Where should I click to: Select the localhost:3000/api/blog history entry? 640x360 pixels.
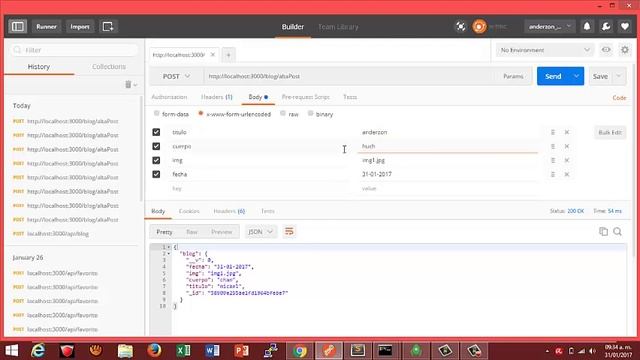58,234
